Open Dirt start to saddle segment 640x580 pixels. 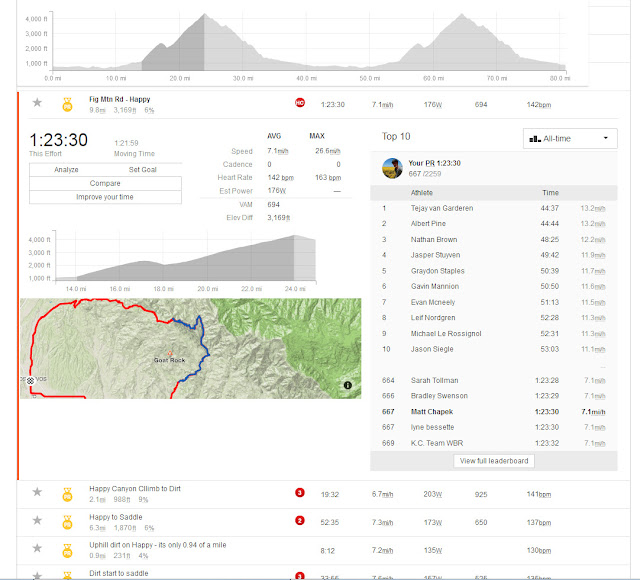point(119,573)
